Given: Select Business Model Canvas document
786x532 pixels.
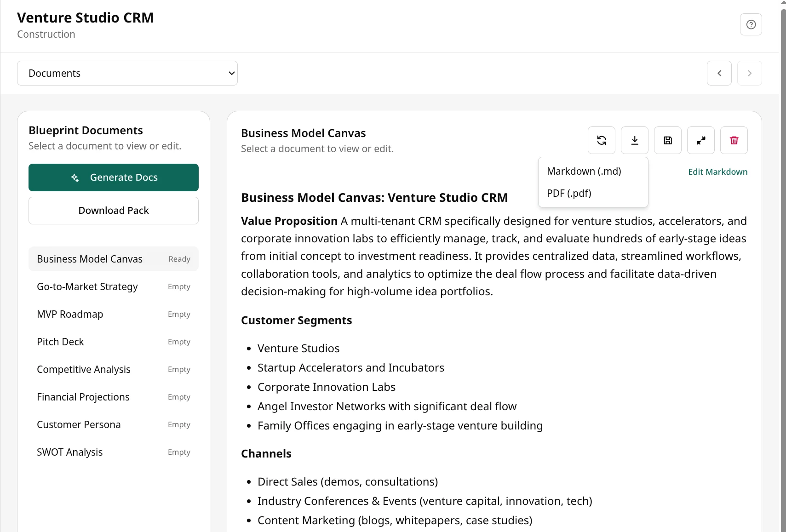Looking at the screenshot, I should tap(114, 259).
